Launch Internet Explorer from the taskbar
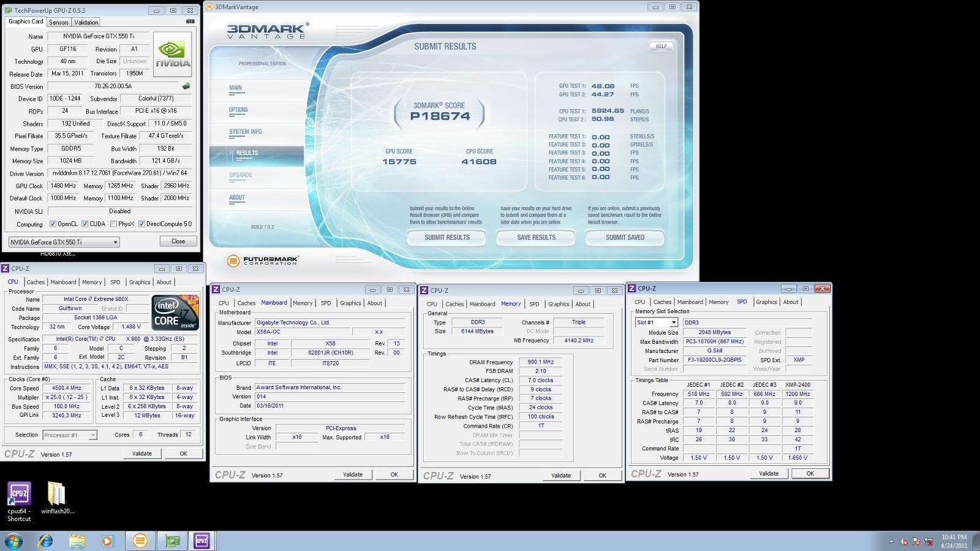Viewport: 980px width, 551px height. 45,541
